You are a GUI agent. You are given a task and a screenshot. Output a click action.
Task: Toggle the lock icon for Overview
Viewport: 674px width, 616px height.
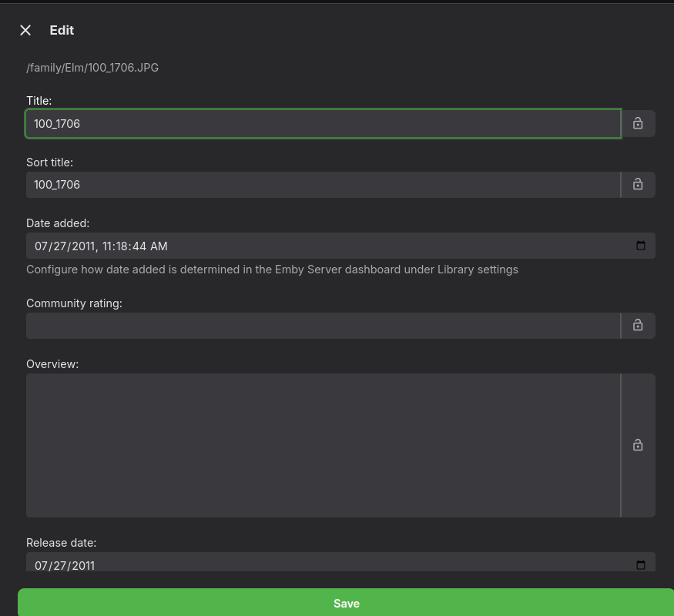point(638,445)
